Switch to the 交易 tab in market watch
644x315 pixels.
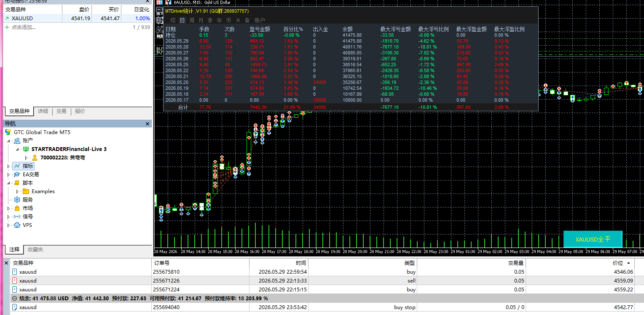[62, 111]
